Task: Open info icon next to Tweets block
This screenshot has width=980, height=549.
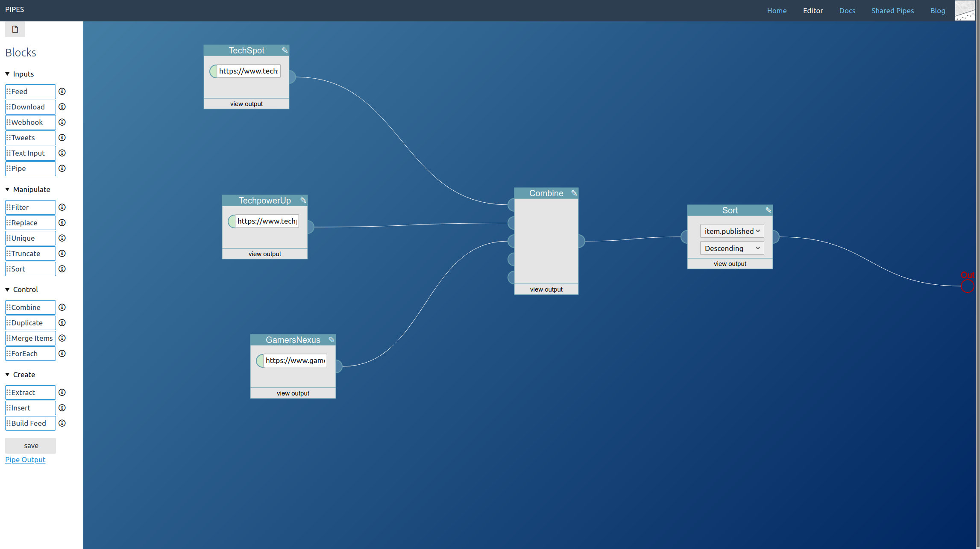Action: (62, 138)
